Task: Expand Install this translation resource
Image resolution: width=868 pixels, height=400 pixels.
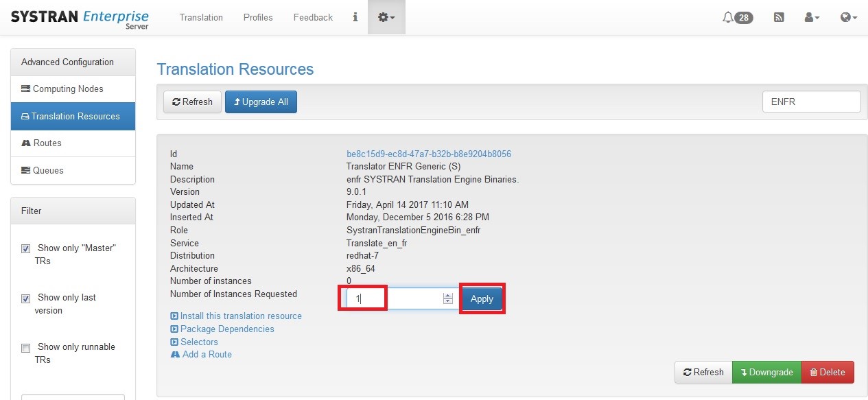Action: pos(236,316)
